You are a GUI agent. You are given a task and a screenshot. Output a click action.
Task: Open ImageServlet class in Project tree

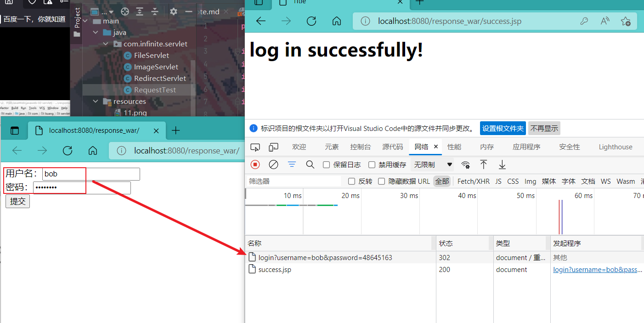click(151, 67)
